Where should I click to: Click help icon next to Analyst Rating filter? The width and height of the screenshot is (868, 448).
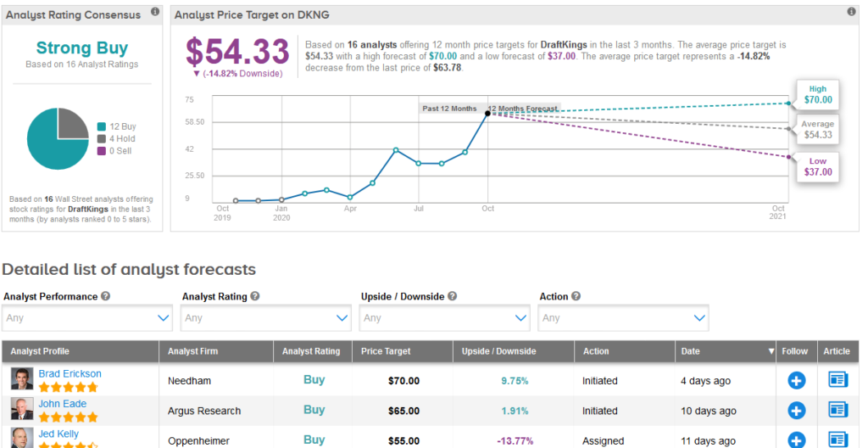254,296
